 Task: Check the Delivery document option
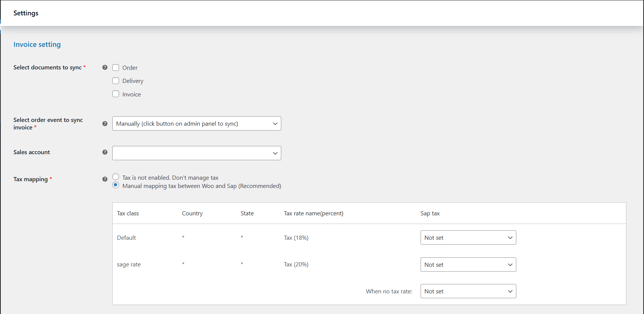click(116, 81)
